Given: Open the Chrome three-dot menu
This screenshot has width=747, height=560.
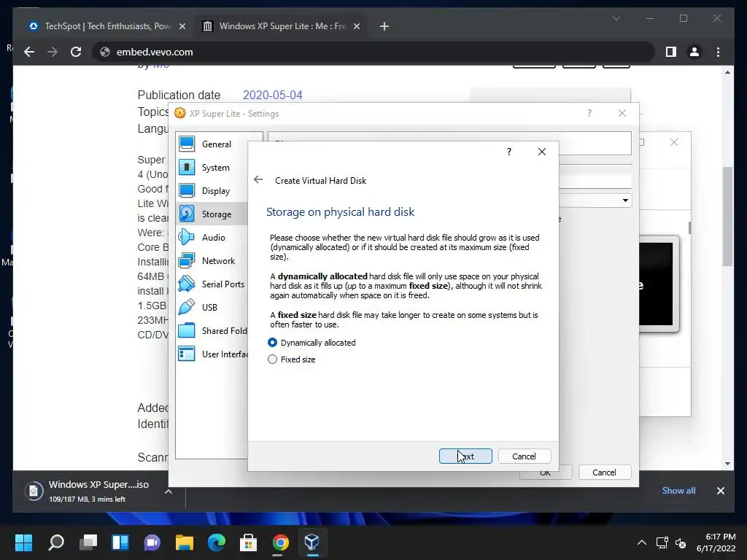Looking at the screenshot, I should click(x=718, y=52).
